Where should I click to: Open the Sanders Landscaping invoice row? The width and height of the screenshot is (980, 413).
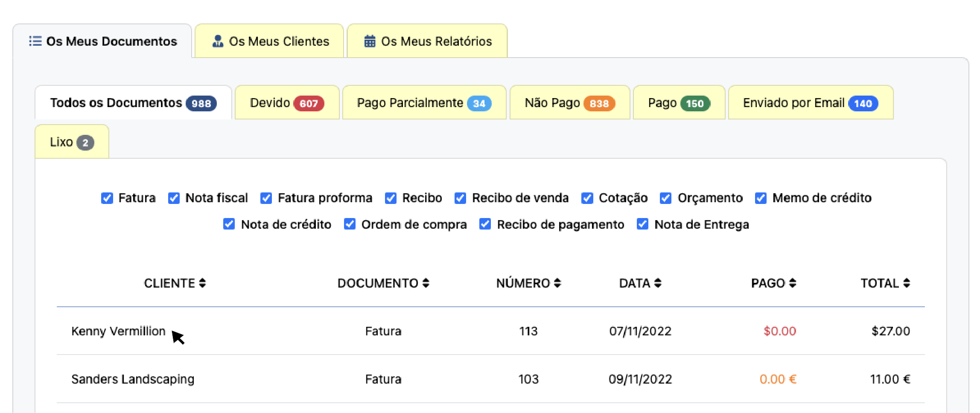491,379
